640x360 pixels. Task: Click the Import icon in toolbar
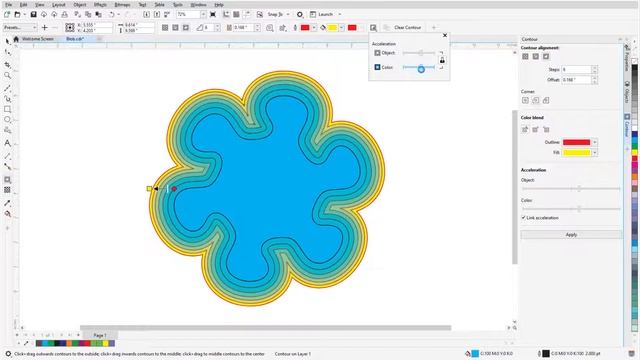[147, 14]
